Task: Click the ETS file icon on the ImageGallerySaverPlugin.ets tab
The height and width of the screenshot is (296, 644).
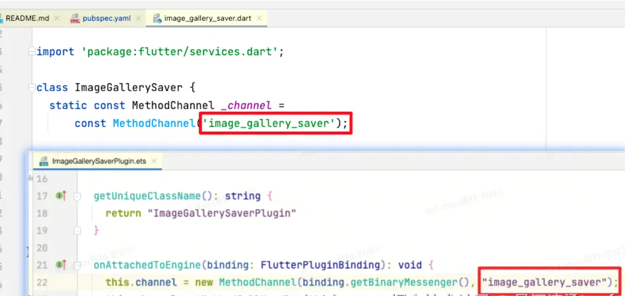Action: click(x=44, y=161)
